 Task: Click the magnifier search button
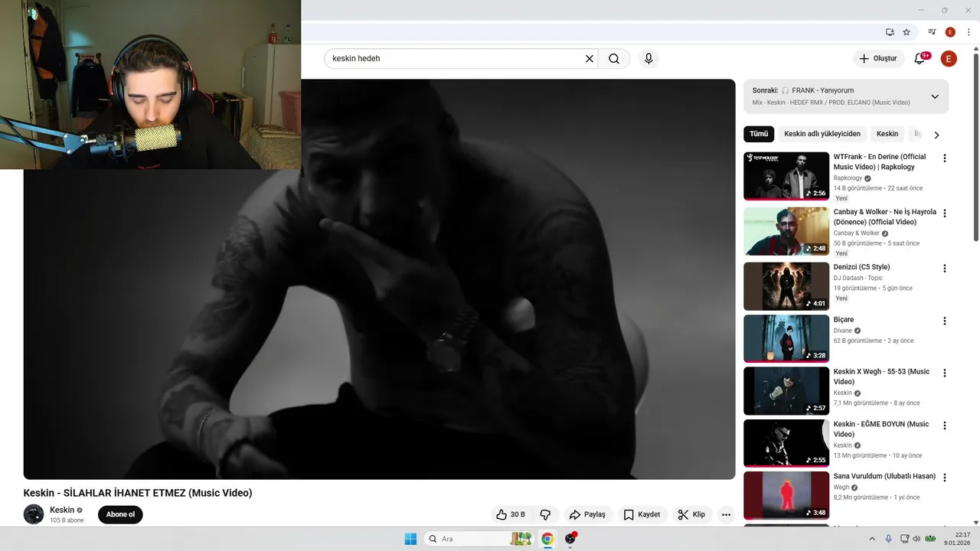pos(614,58)
